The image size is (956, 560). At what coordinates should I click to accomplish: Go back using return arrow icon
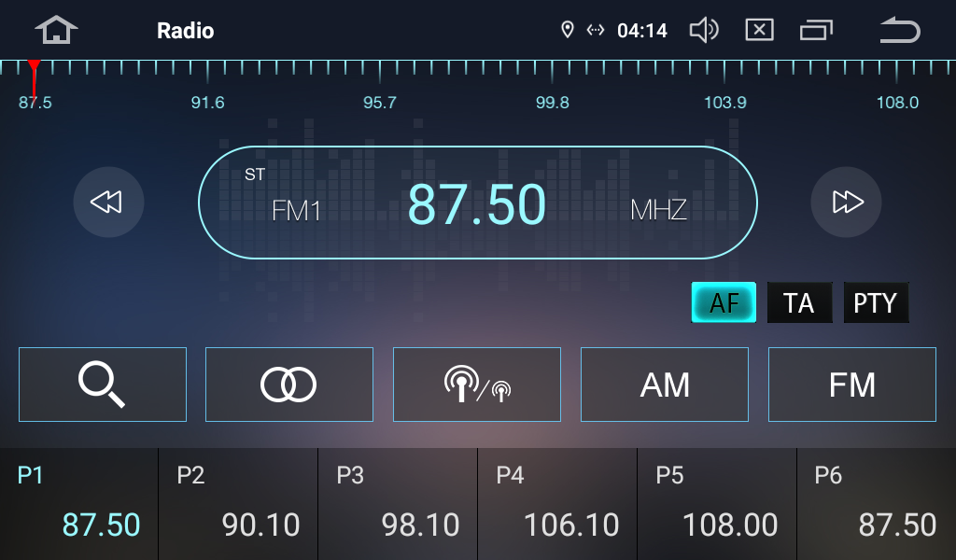tap(899, 31)
